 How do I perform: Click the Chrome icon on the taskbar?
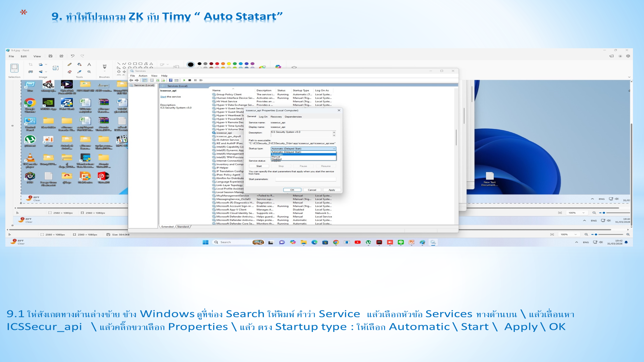(336, 242)
